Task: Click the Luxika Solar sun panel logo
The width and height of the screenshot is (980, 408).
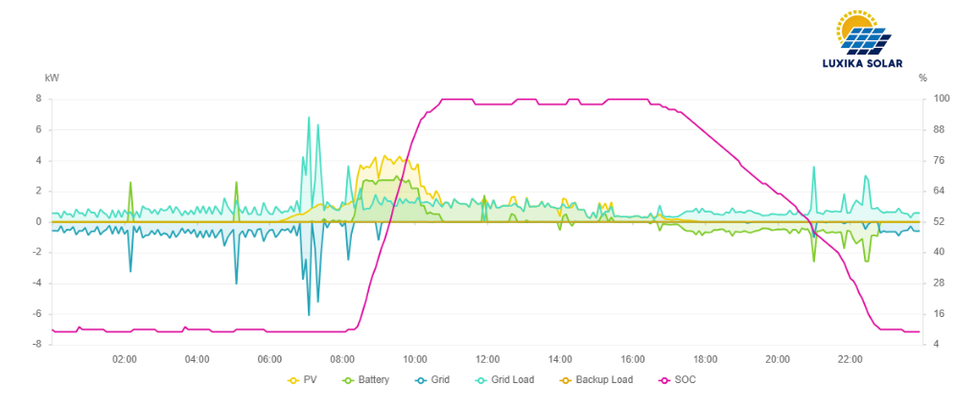Action: [x=863, y=32]
